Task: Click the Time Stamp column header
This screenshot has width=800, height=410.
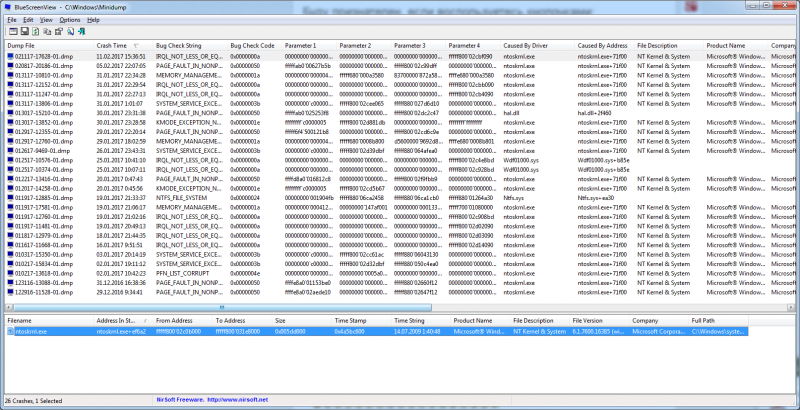Action: point(352,321)
